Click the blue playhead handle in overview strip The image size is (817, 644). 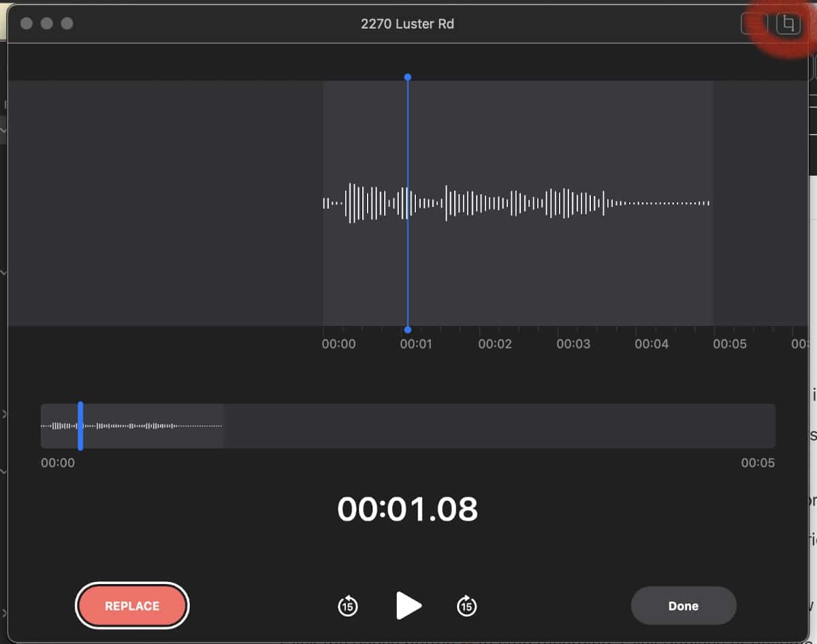[80, 426]
